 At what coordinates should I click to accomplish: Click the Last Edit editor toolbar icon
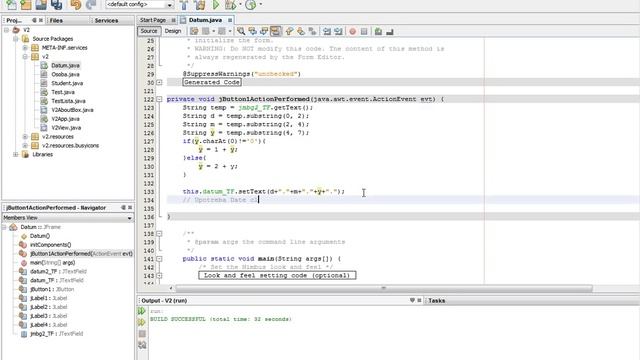click(194, 31)
